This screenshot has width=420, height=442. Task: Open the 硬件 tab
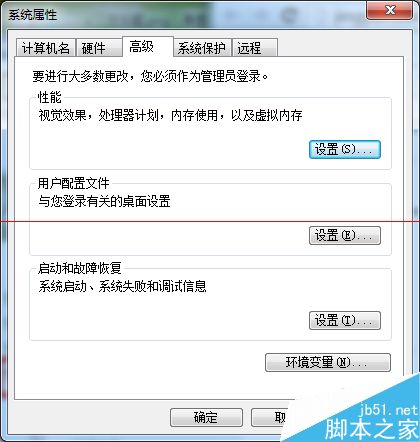[99, 48]
